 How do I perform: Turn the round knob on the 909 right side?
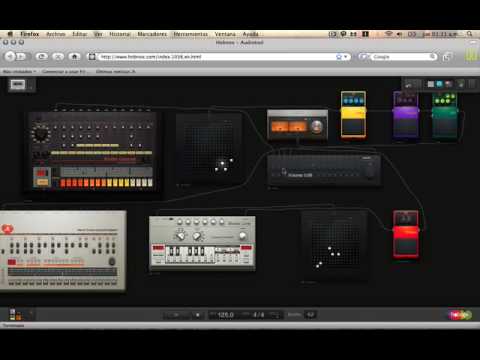tap(112, 261)
